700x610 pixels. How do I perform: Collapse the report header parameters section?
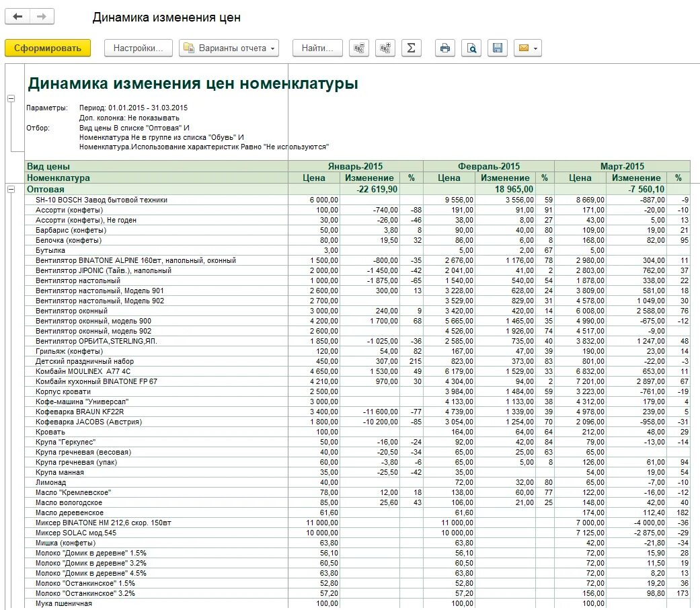11,98
